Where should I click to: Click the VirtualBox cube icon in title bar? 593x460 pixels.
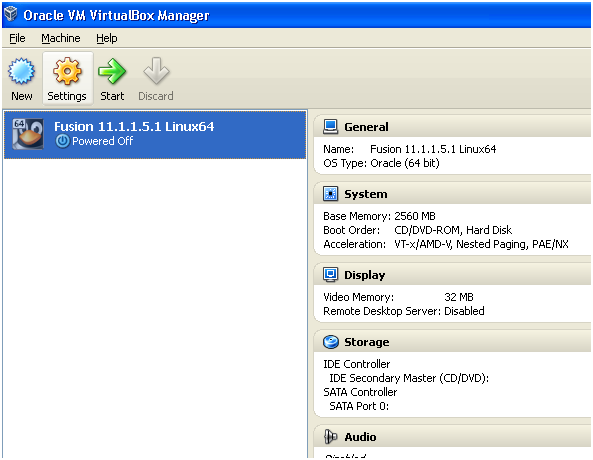click(11, 14)
